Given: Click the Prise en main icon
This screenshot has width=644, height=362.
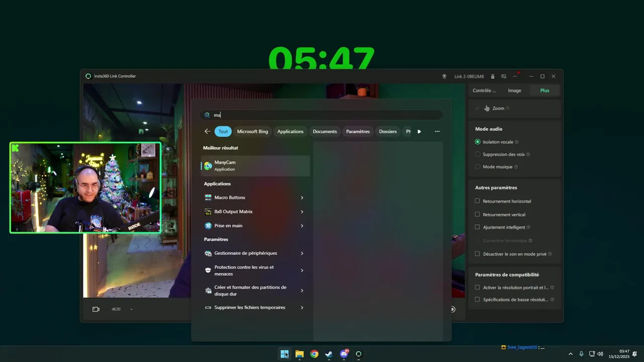Looking at the screenshot, I should [x=208, y=226].
